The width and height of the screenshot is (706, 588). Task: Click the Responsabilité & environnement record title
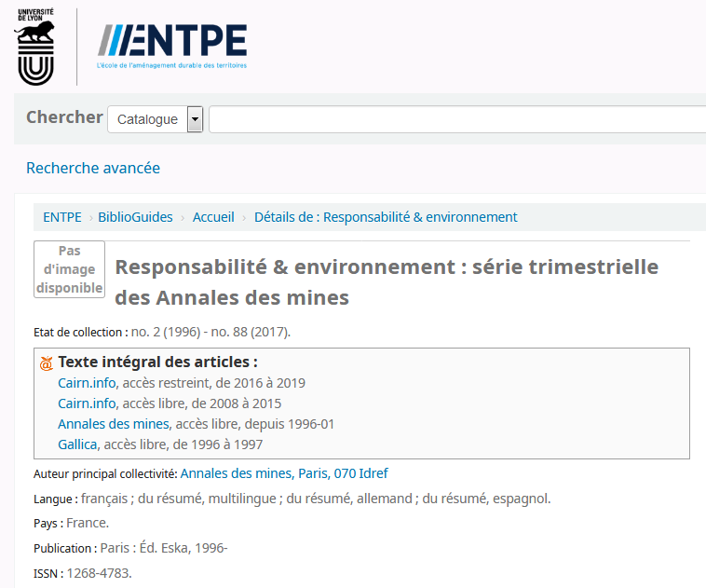coord(386,282)
